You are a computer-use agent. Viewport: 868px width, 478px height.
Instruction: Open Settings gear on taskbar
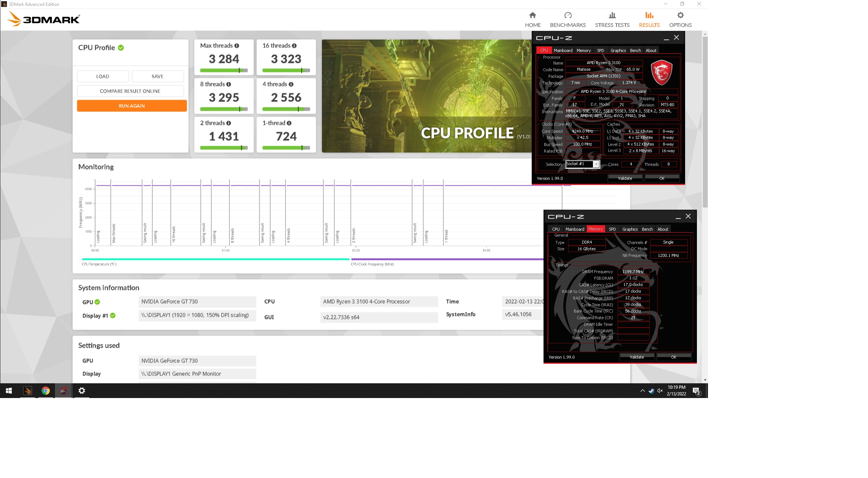point(81,391)
